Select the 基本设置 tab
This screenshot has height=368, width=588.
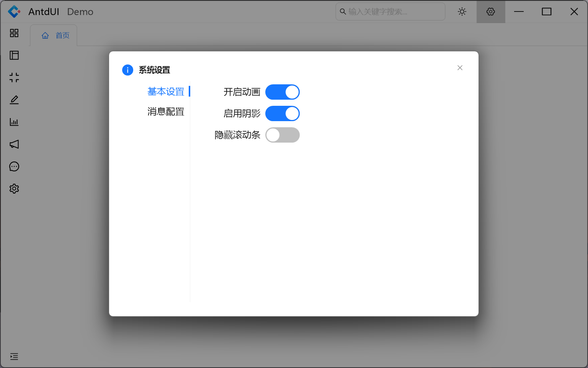tap(165, 92)
